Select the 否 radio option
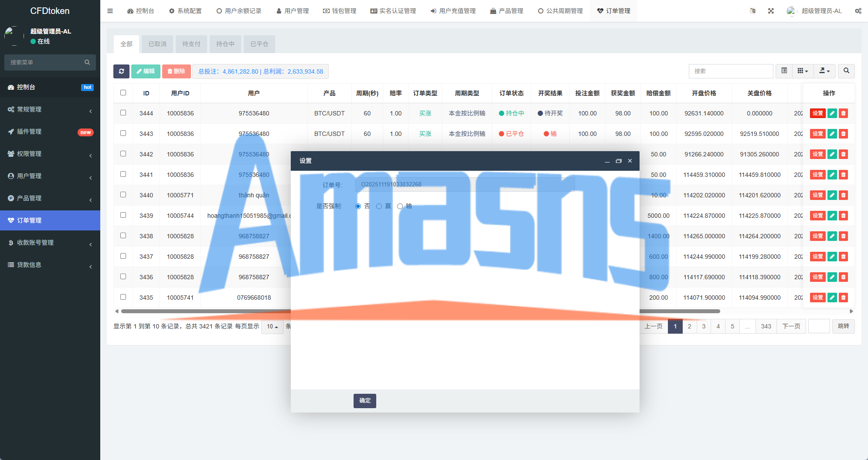This screenshot has width=868, height=460. [x=358, y=206]
